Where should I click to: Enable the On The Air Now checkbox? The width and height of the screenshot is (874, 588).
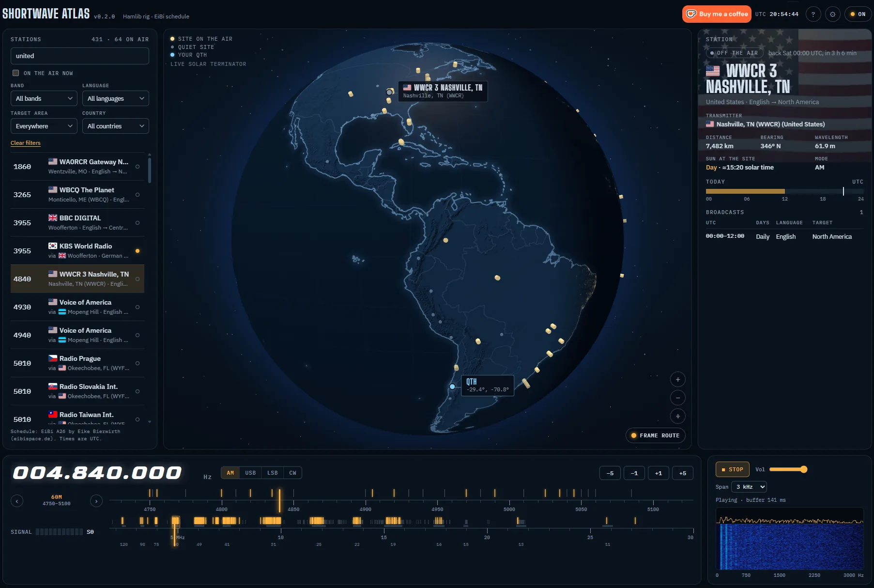coord(15,73)
